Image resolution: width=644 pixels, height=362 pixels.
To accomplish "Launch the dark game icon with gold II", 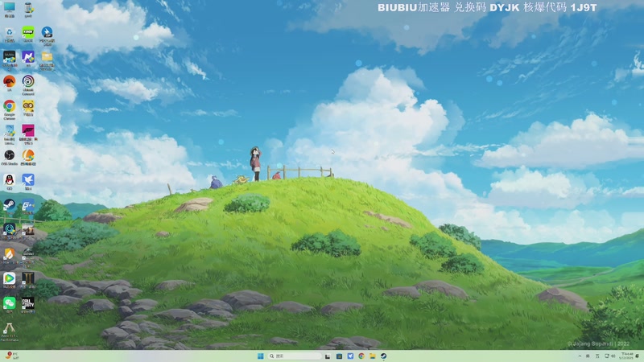I will tap(28, 280).
